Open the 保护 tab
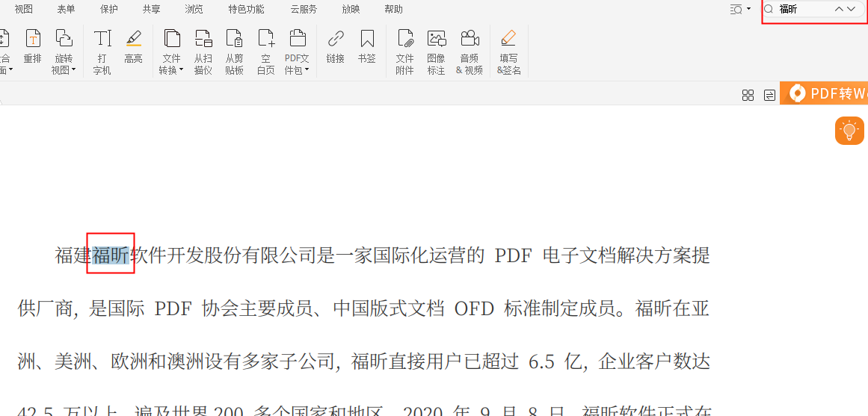Viewport: 868px width, 416px height. tap(109, 10)
